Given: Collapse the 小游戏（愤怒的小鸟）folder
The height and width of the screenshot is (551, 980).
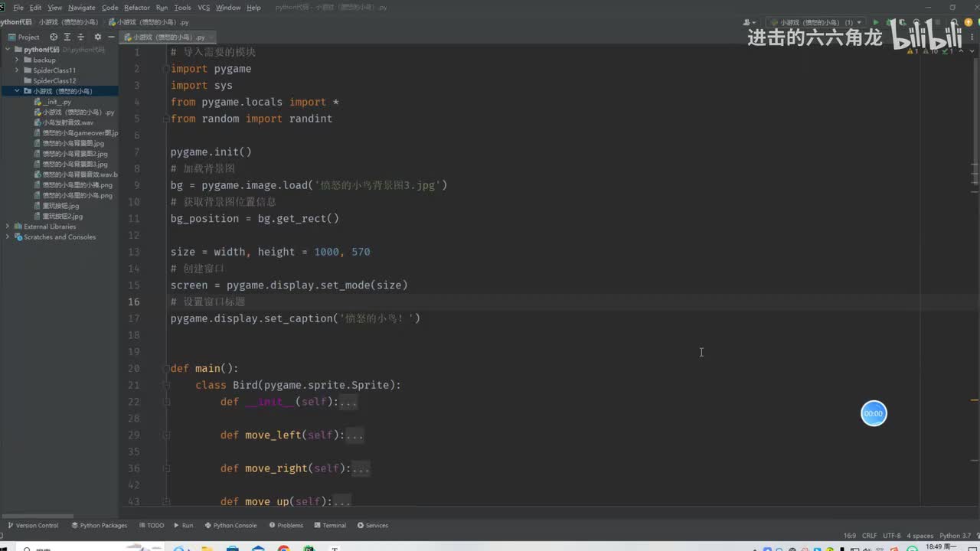Looking at the screenshot, I should 17,91.
